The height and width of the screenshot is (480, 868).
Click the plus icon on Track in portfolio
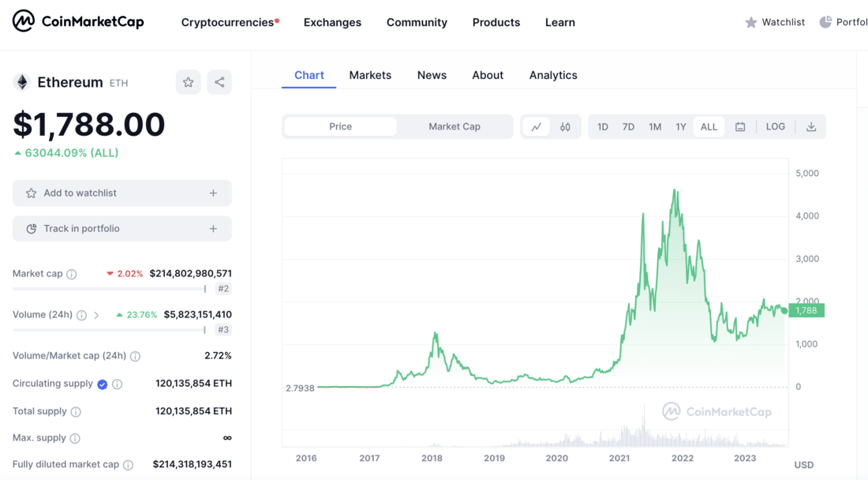point(213,229)
